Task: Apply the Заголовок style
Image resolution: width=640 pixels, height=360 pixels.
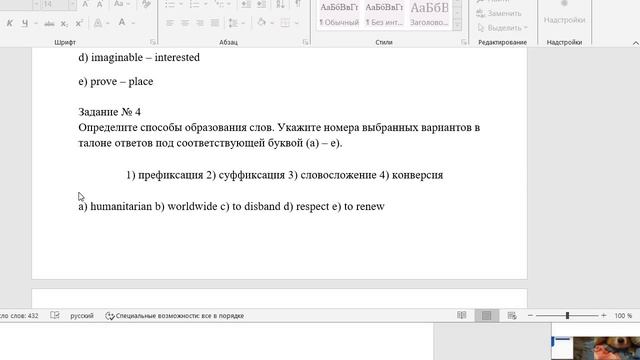Action: pos(429,14)
